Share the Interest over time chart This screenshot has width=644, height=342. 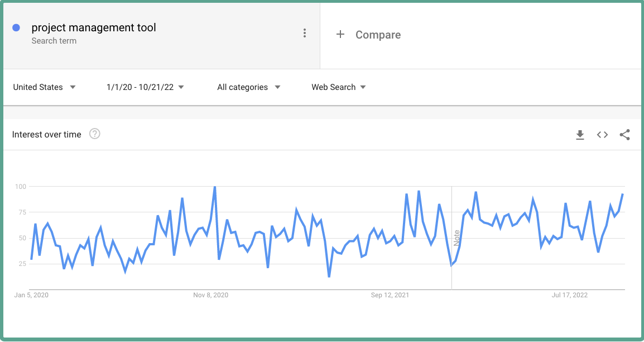pos(624,135)
